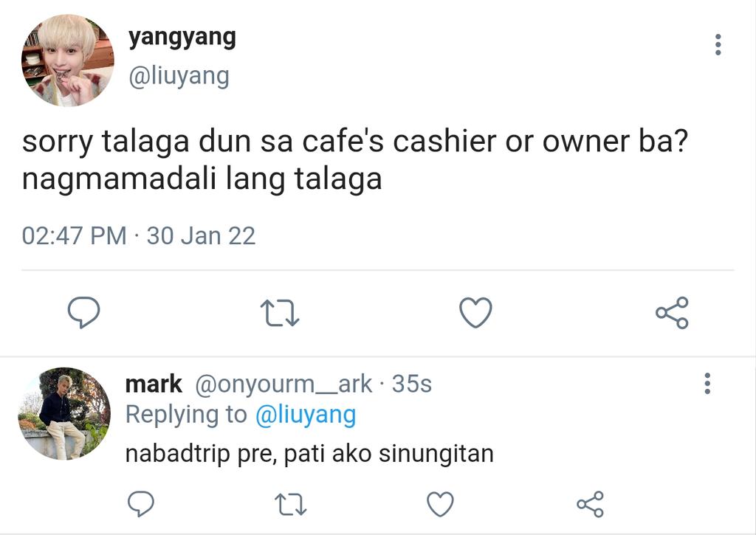Open the @liuyang mention link

tap(306, 415)
